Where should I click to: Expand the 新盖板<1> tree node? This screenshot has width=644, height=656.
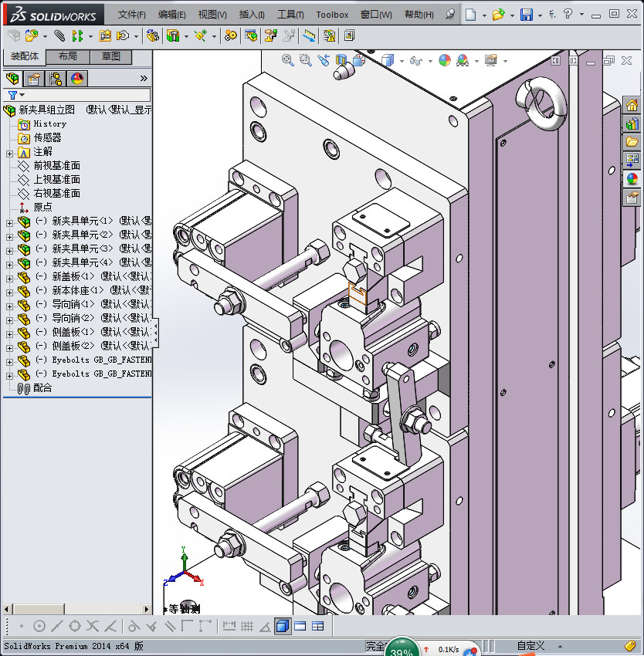tap(9, 278)
